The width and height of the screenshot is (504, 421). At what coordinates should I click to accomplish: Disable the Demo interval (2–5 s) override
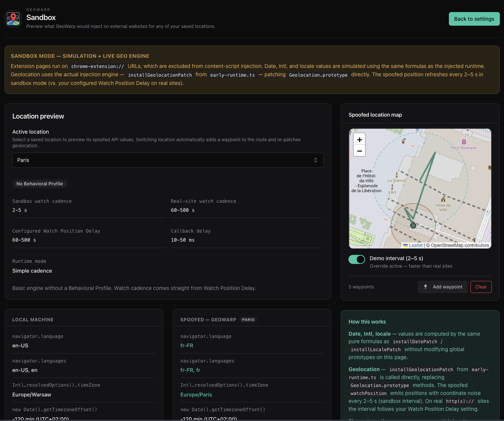click(356, 259)
